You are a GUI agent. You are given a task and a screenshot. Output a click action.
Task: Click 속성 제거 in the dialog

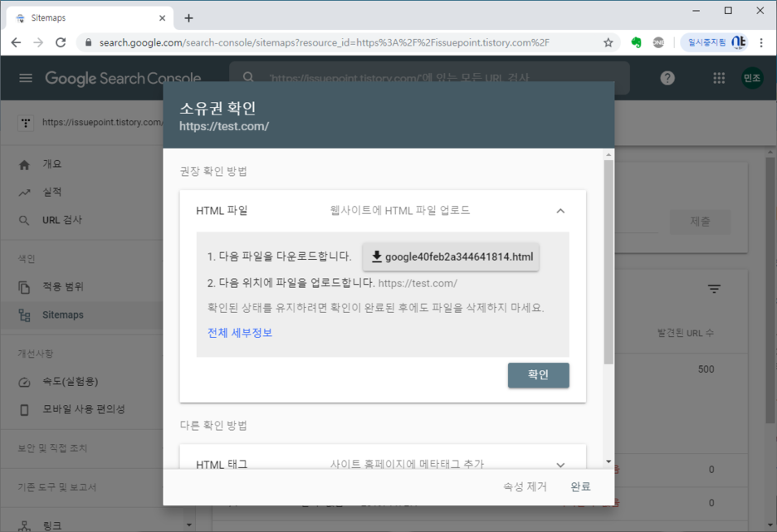click(525, 487)
